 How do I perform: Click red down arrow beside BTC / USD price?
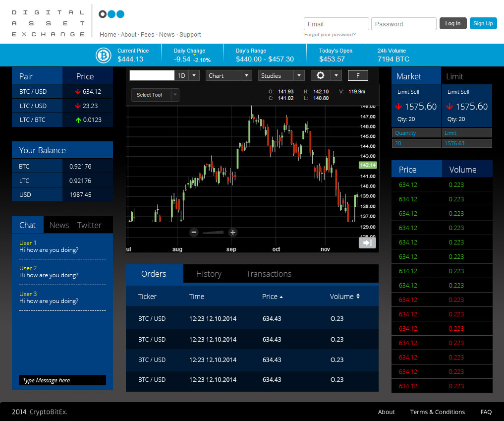coord(78,92)
